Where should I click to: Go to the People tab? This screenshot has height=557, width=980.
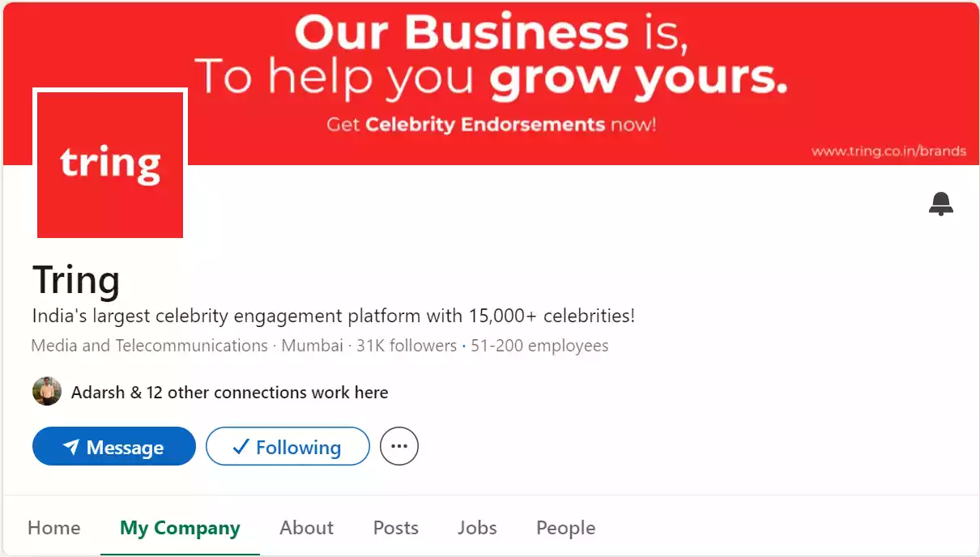pyautogui.click(x=565, y=528)
